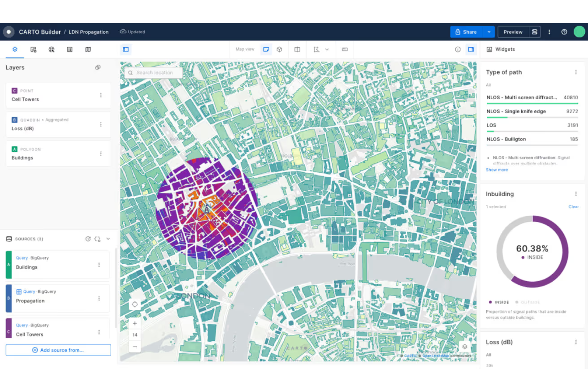Click Add source from button
This screenshot has width=588, height=392.
point(58,350)
